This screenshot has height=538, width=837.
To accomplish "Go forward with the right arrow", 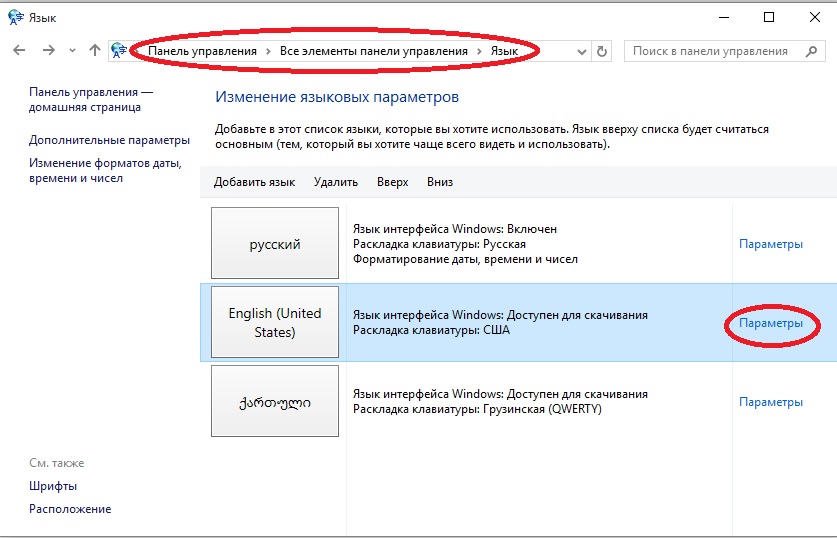I will pyautogui.click(x=49, y=50).
